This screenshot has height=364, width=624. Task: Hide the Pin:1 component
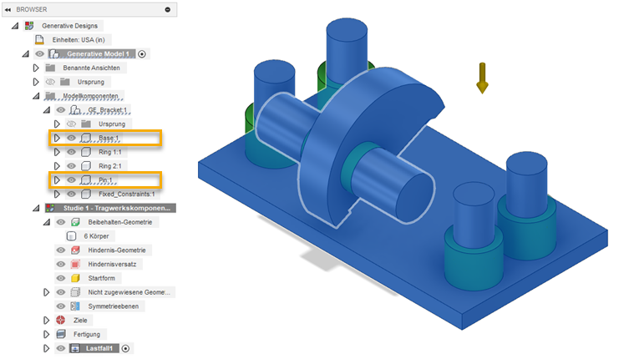tap(71, 180)
